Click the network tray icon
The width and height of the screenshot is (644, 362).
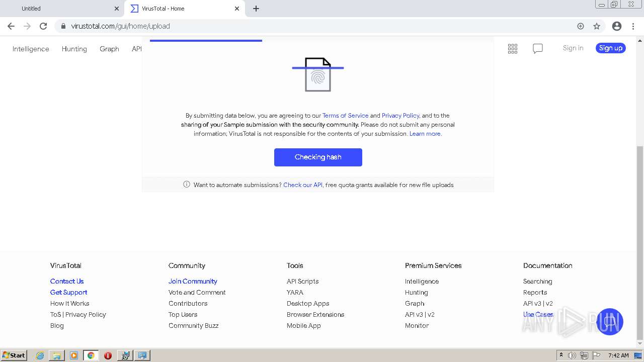[584, 355]
